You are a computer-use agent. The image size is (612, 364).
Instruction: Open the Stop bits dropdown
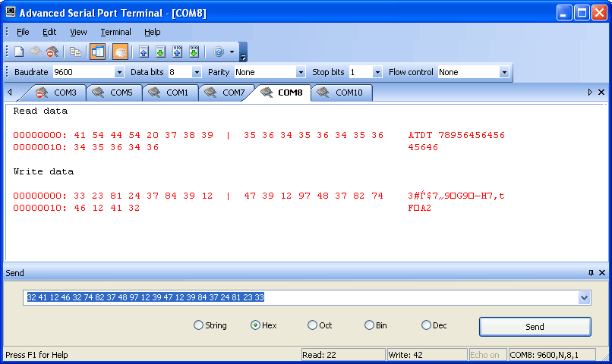click(377, 72)
